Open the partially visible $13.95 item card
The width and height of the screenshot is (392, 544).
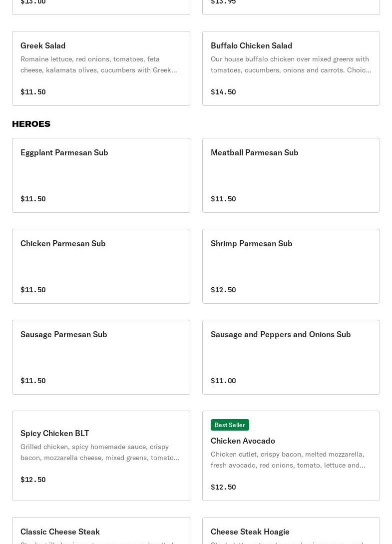click(x=291, y=6)
